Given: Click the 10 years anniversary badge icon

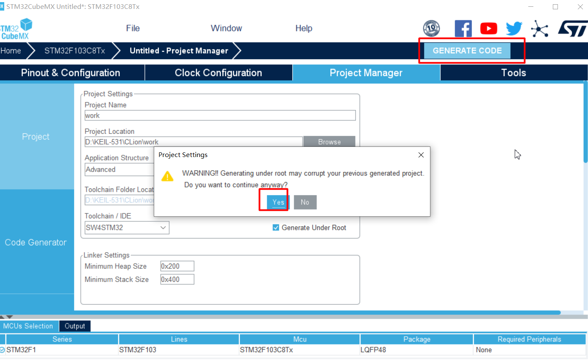Looking at the screenshot, I should 431,29.
